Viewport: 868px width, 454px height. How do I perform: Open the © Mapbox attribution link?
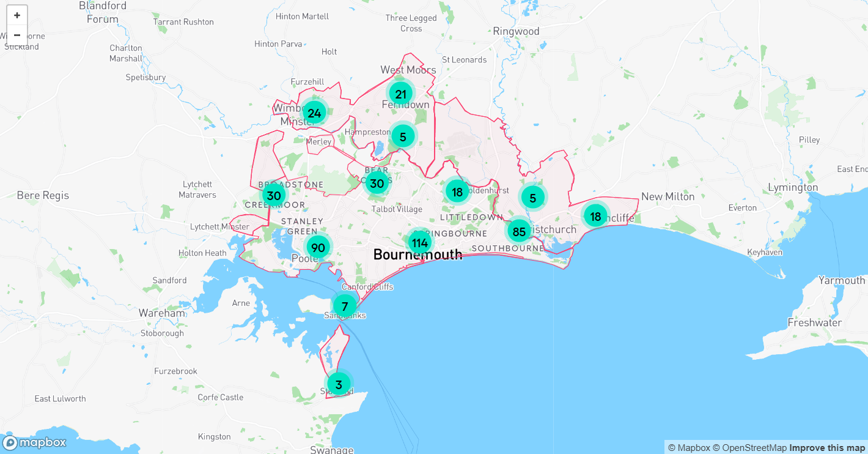pos(689,448)
